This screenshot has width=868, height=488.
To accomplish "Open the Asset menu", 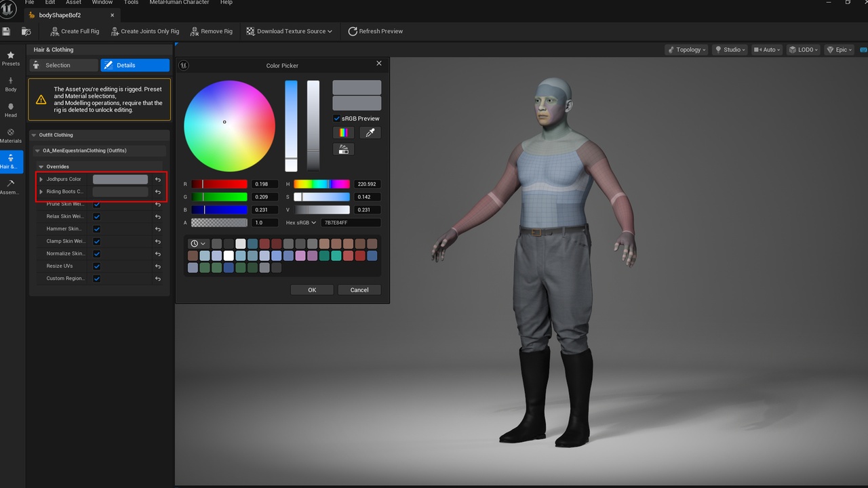I will point(73,3).
